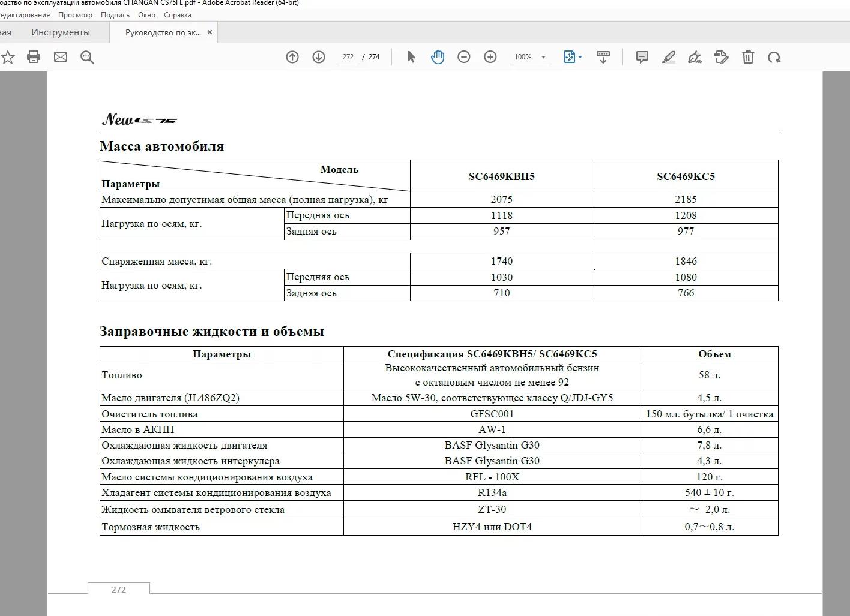
Task: Click the value 2075 in the mass table
Action: 502,199
